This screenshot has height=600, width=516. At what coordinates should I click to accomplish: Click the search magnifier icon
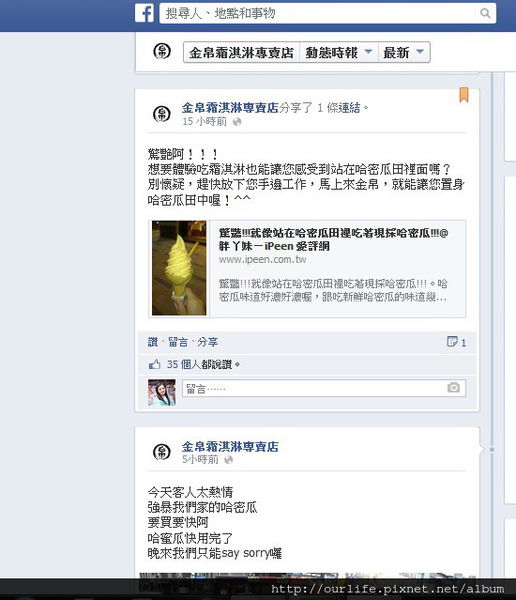[x=485, y=13]
